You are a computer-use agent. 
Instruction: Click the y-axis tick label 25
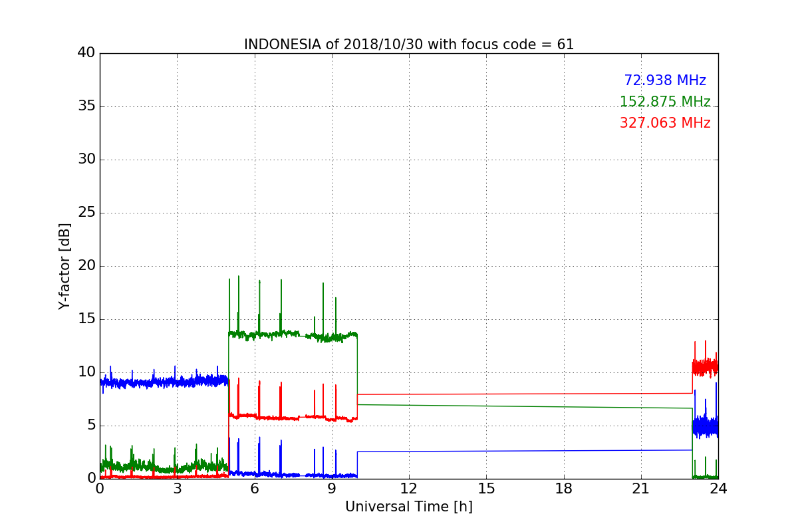click(x=86, y=213)
